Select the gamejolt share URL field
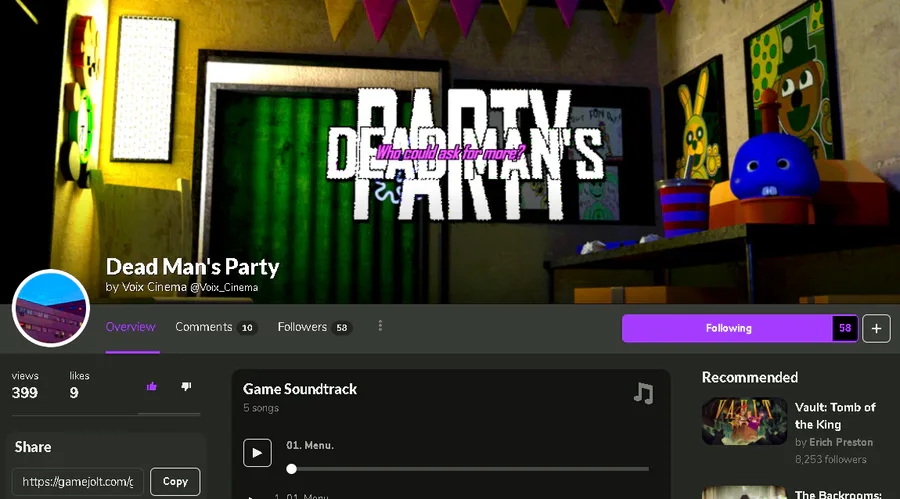The width and height of the screenshot is (900, 499). pyautogui.click(x=77, y=481)
